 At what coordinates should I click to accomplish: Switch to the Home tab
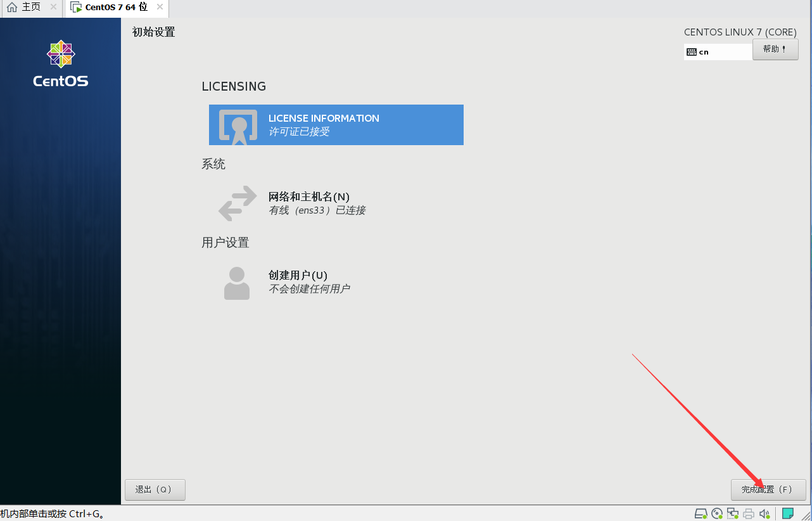[32, 8]
